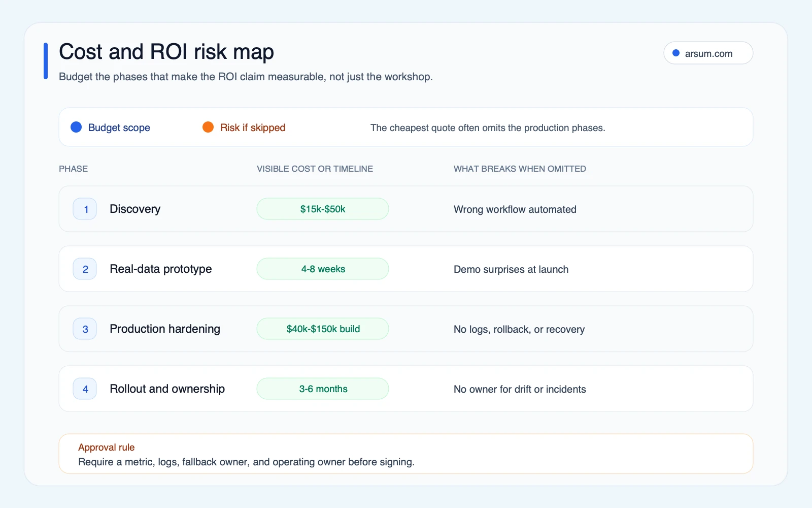812x508 pixels.
Task: Select the text 'No logs, rollback, or recovery'
Action: tap(519, 329)
